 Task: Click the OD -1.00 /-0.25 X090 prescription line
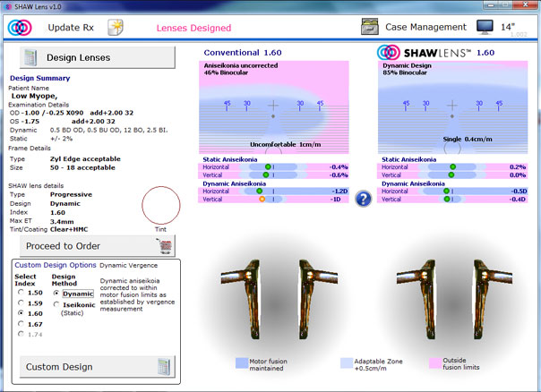click(x=72, y=113)
